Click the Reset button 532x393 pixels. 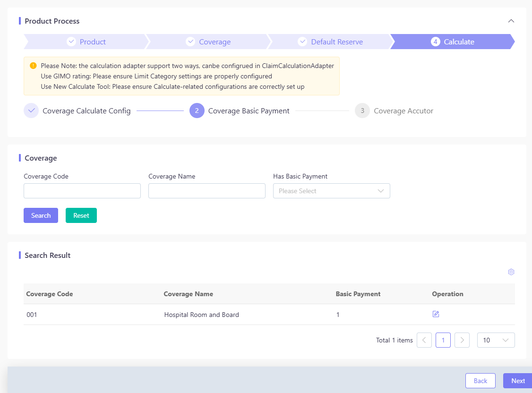[x=81, y=215]
